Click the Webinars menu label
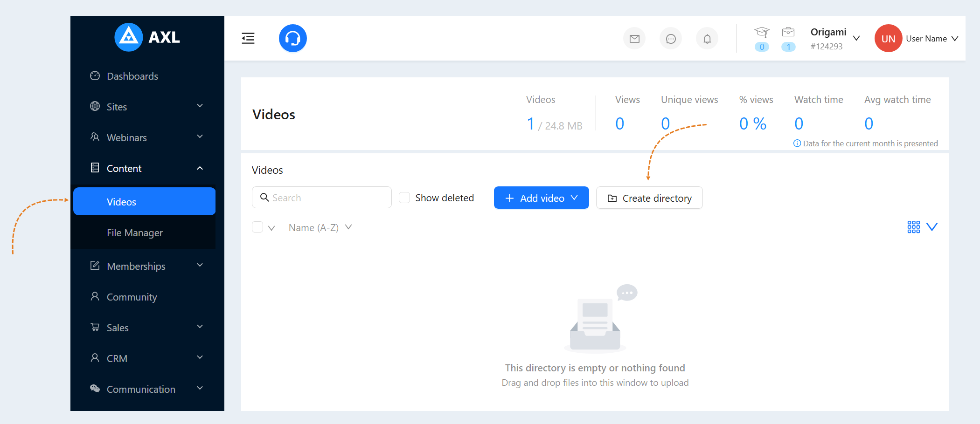980x424 pixels. [x=127, y=137]
